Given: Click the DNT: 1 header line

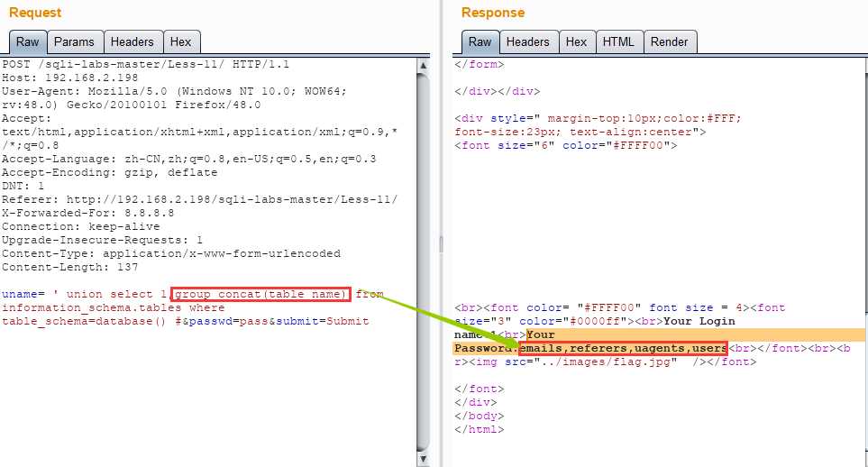Looking at the screenshot, I should tap(23, 186).
